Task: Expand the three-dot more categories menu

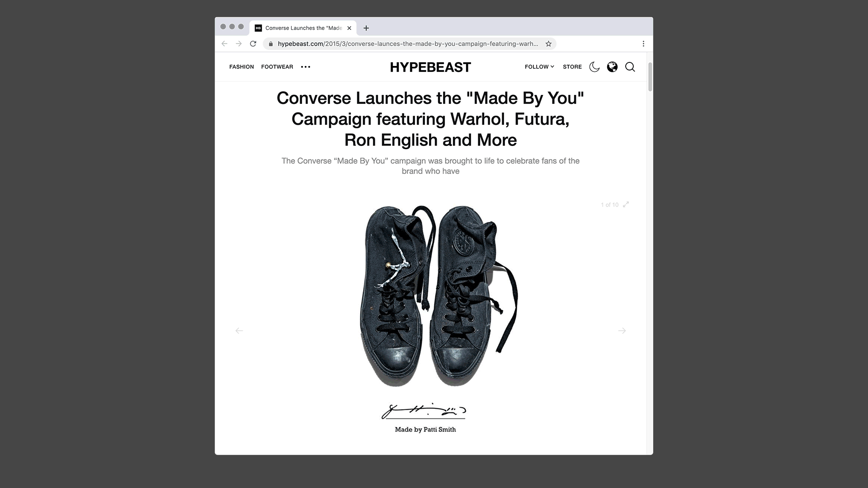Action: point(306,67)
